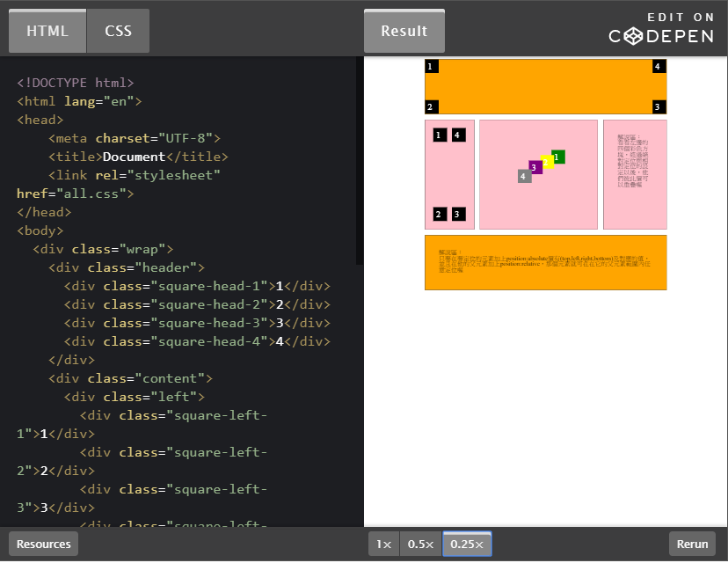Rerun the pen preview
This screenshot has width=728, height=563.
click(x=692, y=544)
